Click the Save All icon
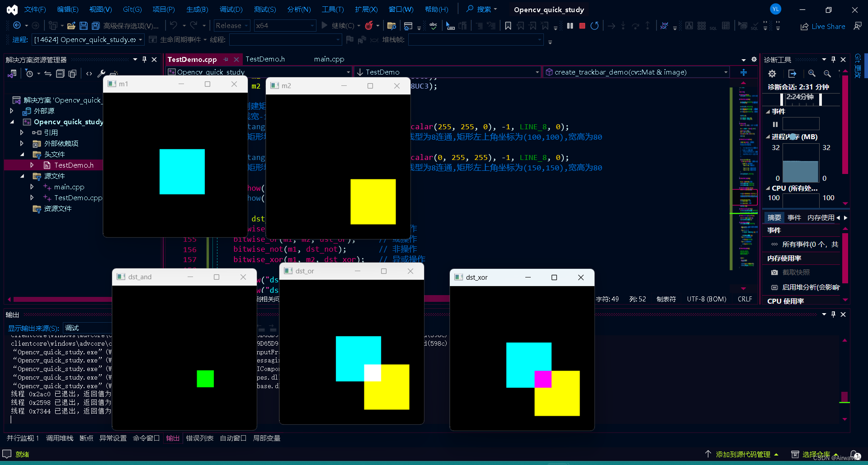868x465 pixels. (x=95, y=26)
